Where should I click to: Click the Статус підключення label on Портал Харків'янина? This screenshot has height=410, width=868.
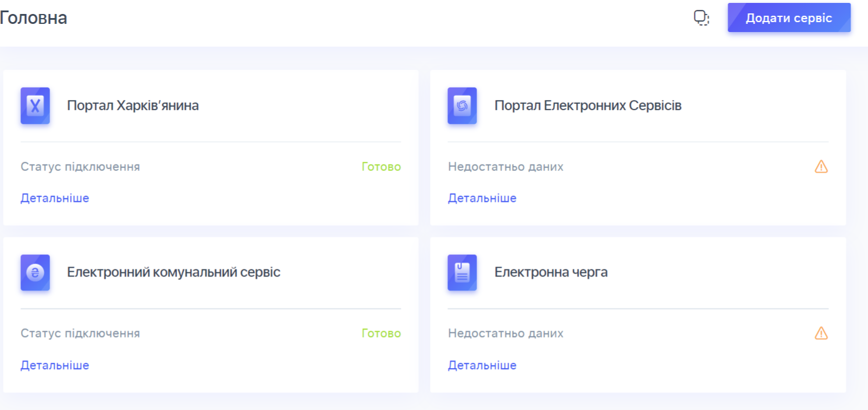pyautogui.click(x=81, y=166)
